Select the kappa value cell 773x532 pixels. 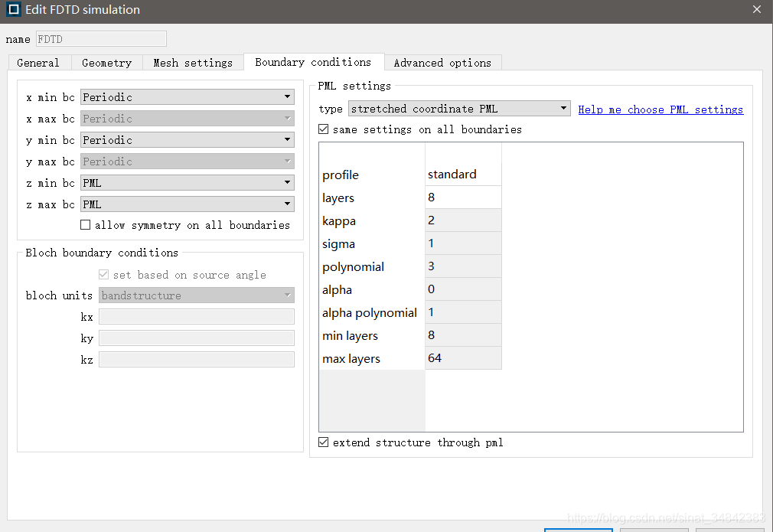(x=463, y=220)
